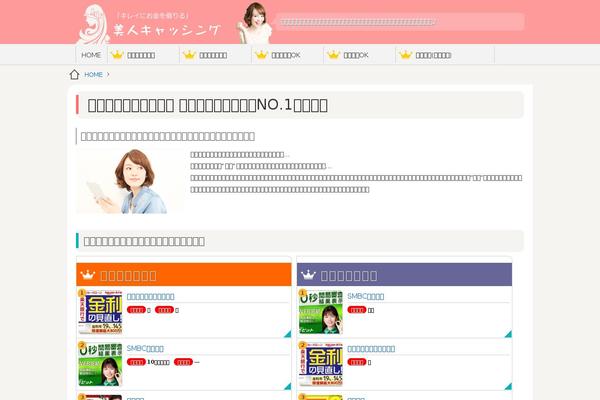Open the second-ranked title link in the purple column
This screenshot has width=600, height=400.
point(371,349)
